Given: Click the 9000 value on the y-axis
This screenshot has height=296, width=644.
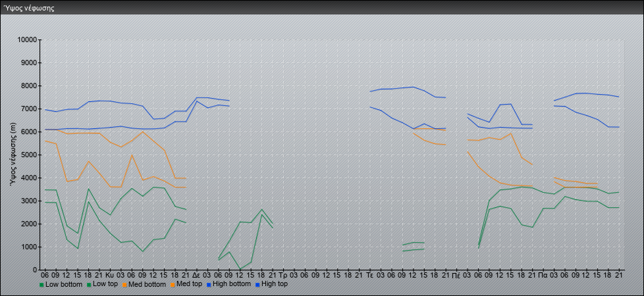Looking at the screenshot, I should (29, 62).
